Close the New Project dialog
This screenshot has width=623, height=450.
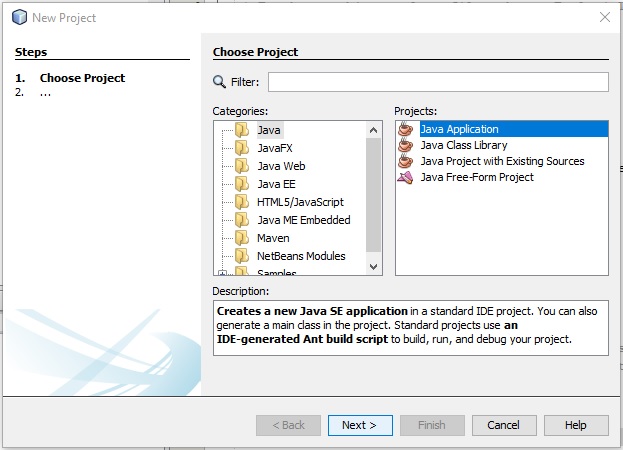[x=605, y=17]
